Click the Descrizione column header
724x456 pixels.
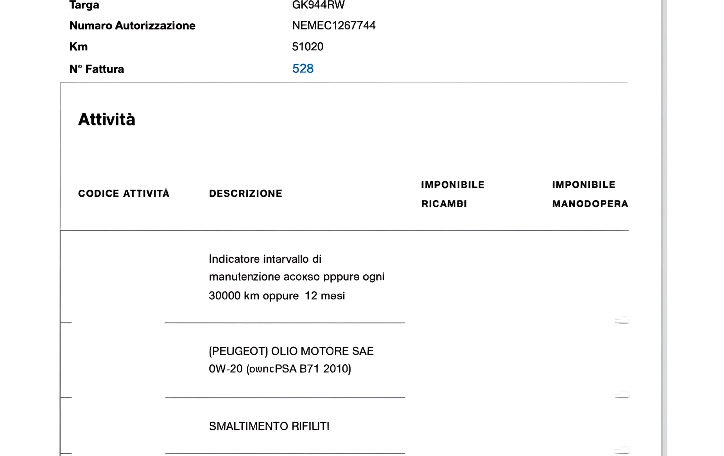[245, 194]
